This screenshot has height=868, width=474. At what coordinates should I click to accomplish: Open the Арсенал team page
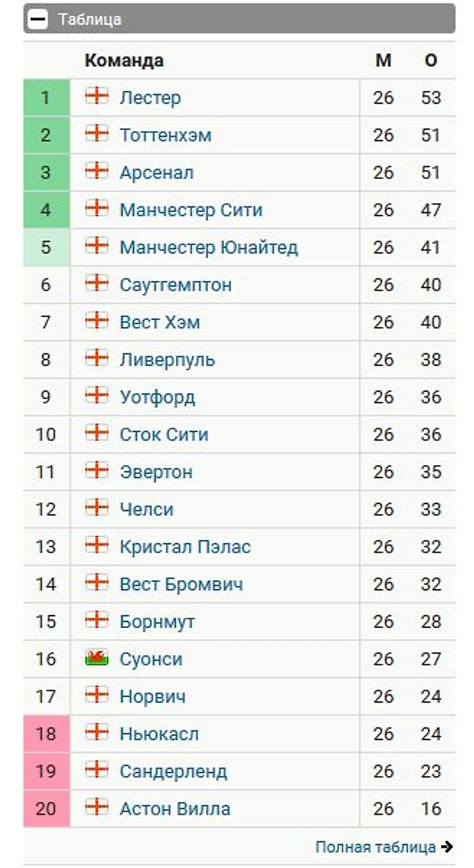pos(156,173)
